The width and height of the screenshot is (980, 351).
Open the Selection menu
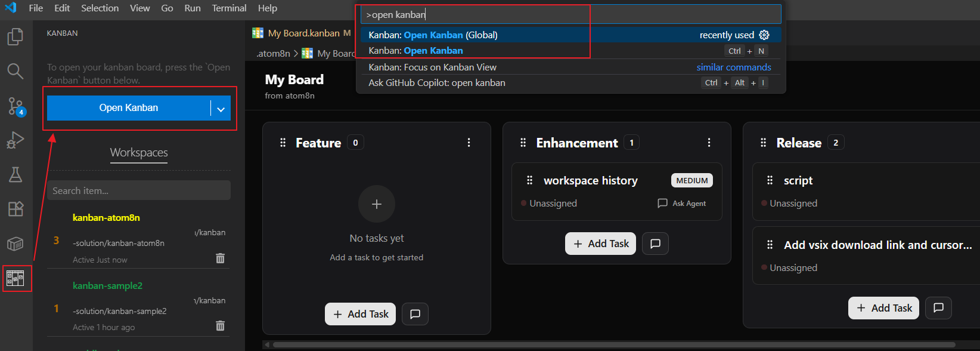coord(100,8)
